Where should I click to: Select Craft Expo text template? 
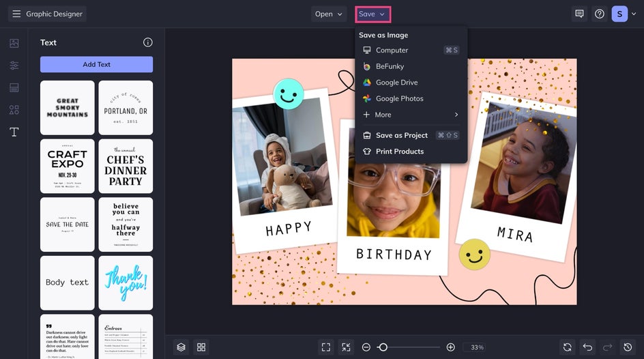68,166
